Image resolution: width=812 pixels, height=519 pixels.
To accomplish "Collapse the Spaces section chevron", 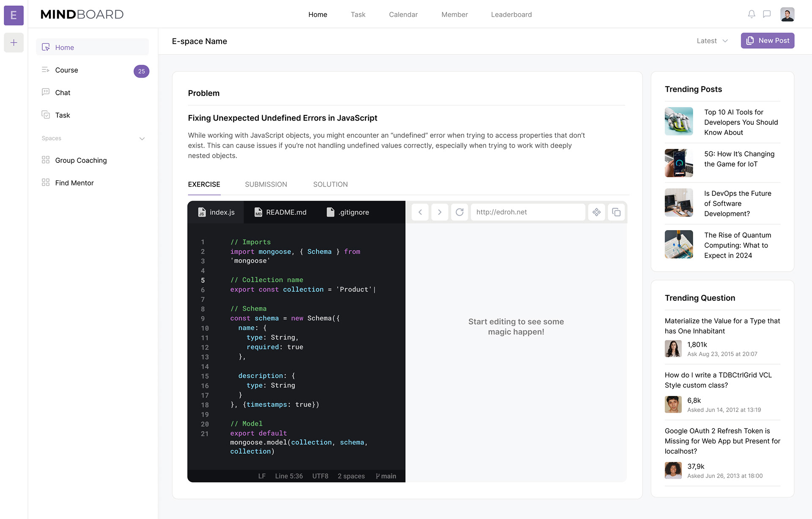I will coord(142,138).
